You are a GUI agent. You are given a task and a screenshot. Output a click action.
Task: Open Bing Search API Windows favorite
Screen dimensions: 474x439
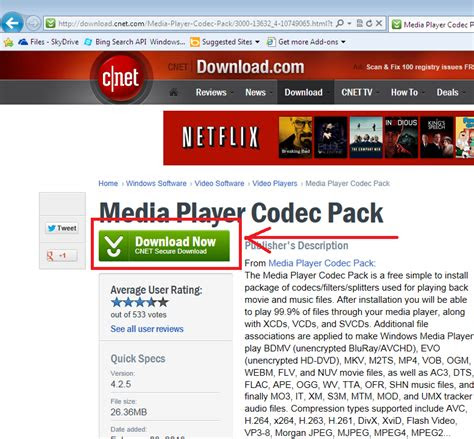[135, 42]
